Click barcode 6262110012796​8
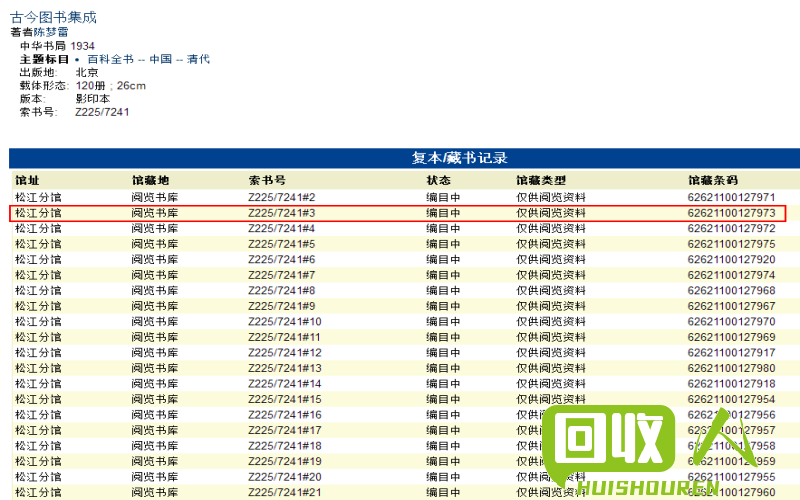This screenshot has width=800, height=500. pyautogui.click(x=731, y=290)
